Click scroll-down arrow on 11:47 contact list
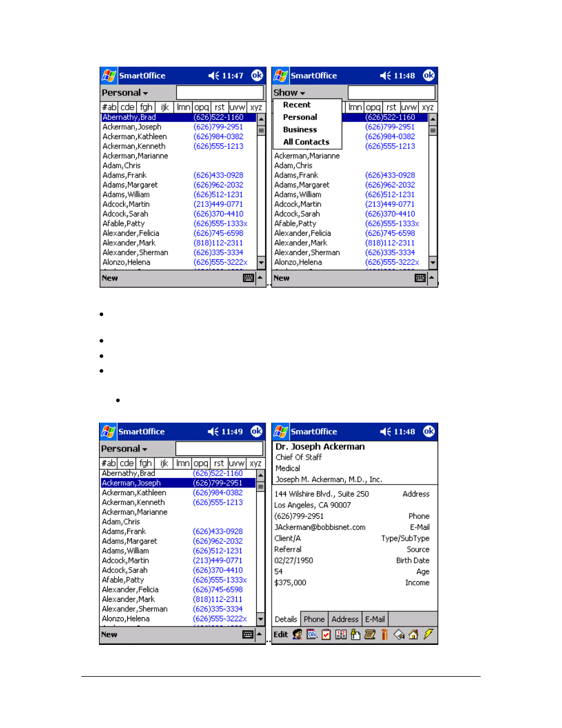562x728 pixels. pos(261,262)
